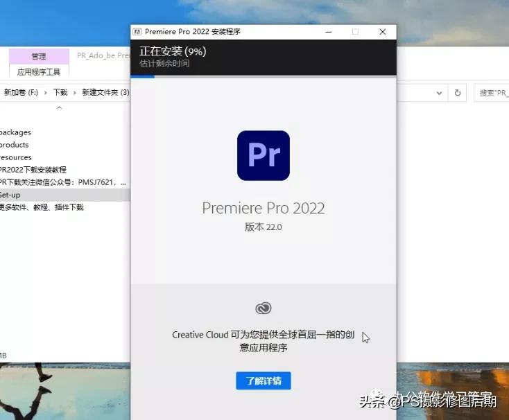Select the file mentioning PMSJ7621
Screen dimensions: 509x420
pyautogui.click(x=63, y=182)
